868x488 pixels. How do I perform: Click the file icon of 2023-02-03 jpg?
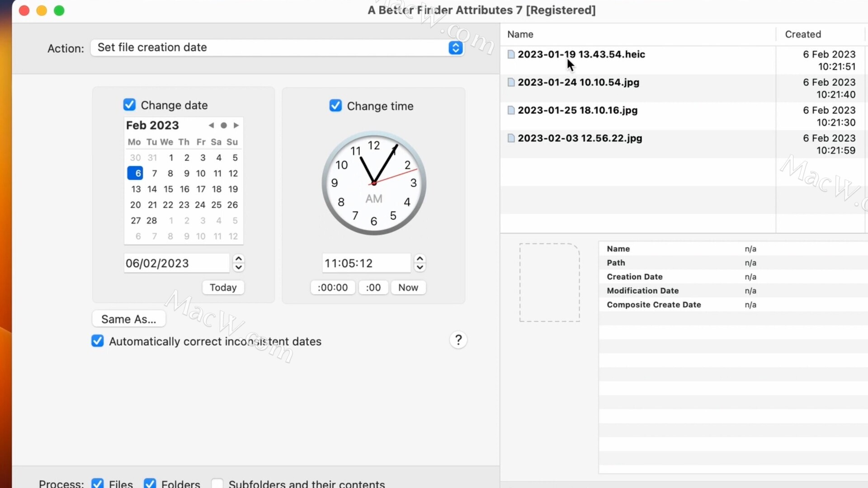point(511,138)
